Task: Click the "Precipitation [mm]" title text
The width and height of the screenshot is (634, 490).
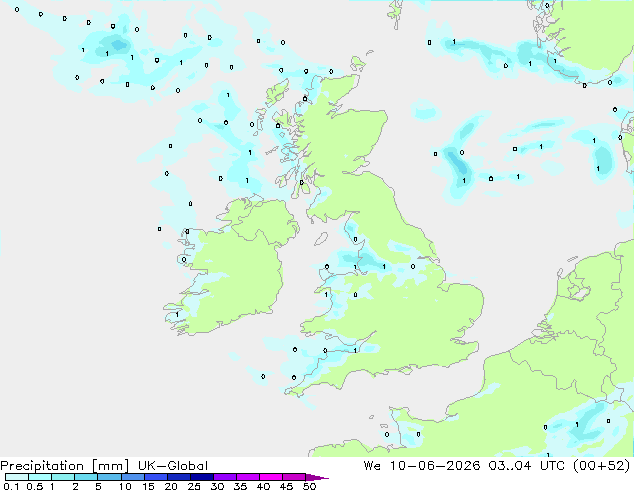Action: 64,466
